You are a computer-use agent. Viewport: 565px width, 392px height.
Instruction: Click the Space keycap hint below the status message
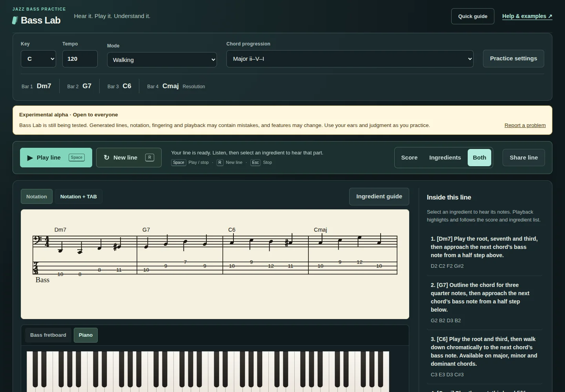(179, 162)
